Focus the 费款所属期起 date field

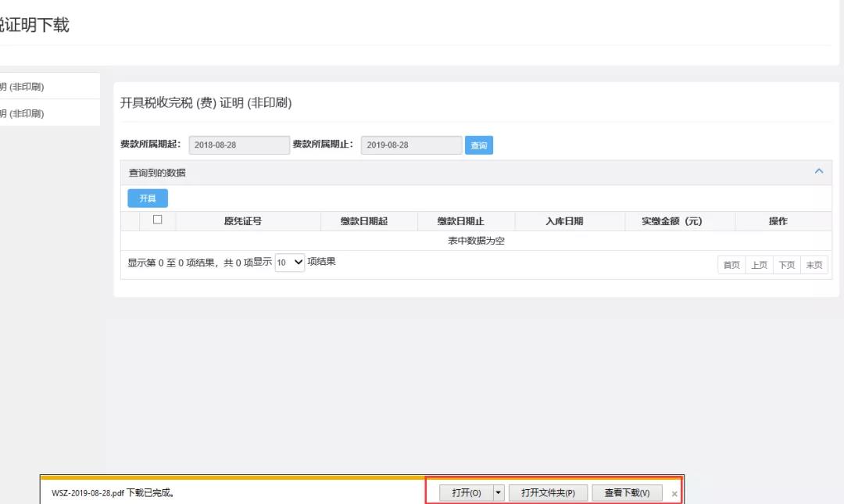pyautogui.click(x=239, y=145)
